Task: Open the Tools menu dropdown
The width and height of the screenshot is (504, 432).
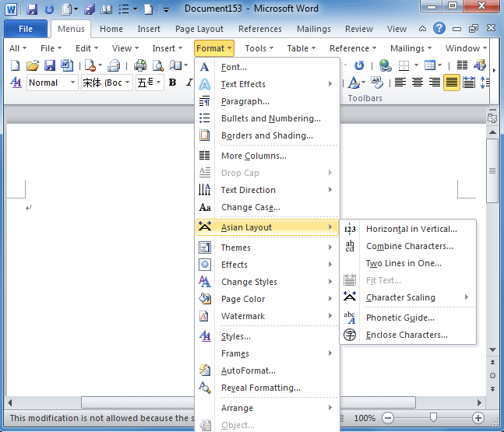Action: [259, 48]
